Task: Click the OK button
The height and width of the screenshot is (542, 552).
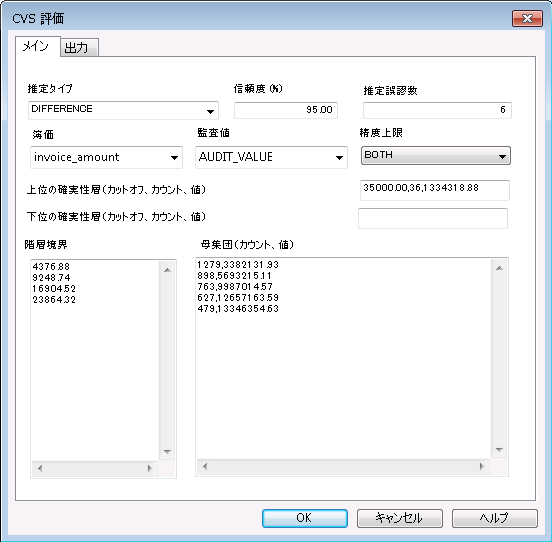Action: pyautogui.click(x=305, y=518)
